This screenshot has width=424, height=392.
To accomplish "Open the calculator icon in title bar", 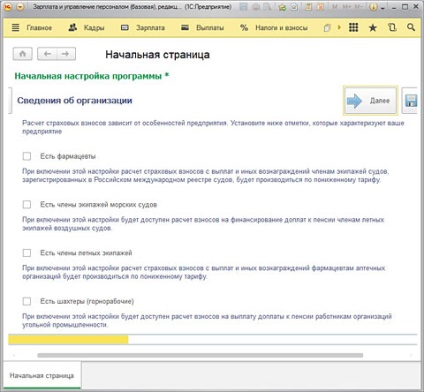I will pos(308,7).
